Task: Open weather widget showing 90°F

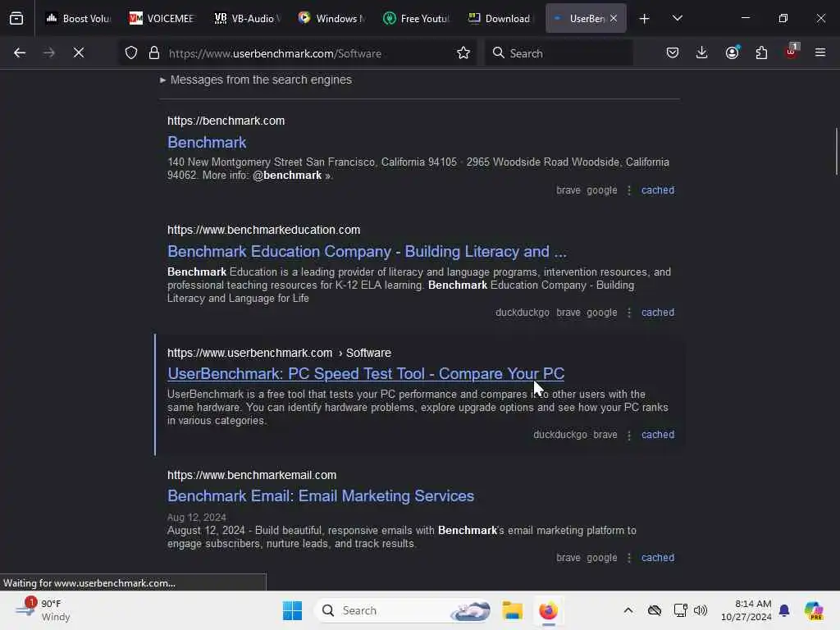Action: coord(43,610)
